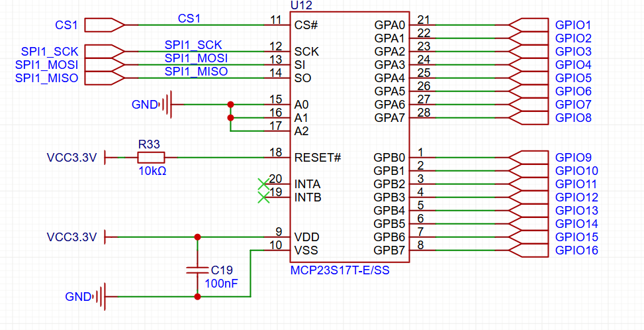Viewport: 644px width, 330px height.
Task: Click the GPIO2 port label
Action: [x=573, y=38]
